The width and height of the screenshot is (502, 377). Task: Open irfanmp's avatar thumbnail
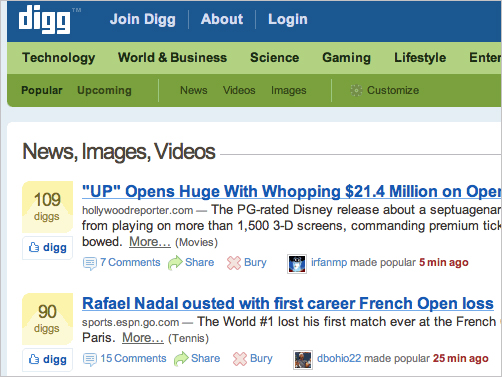pyautogui.click(x=297, y=264)
